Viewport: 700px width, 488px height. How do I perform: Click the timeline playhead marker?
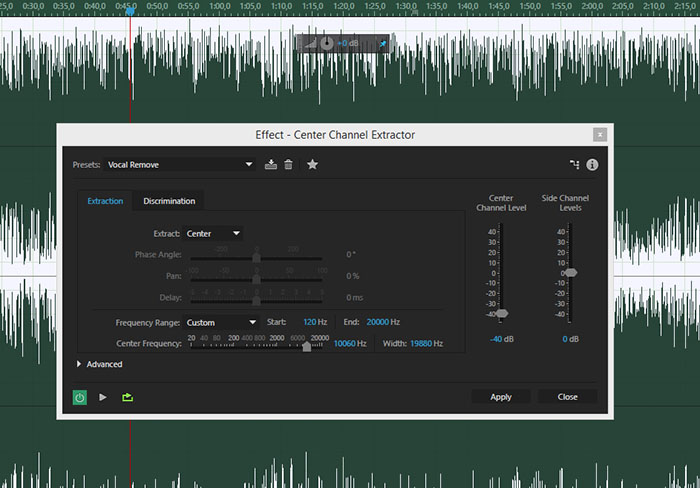(x=130, y=11)
